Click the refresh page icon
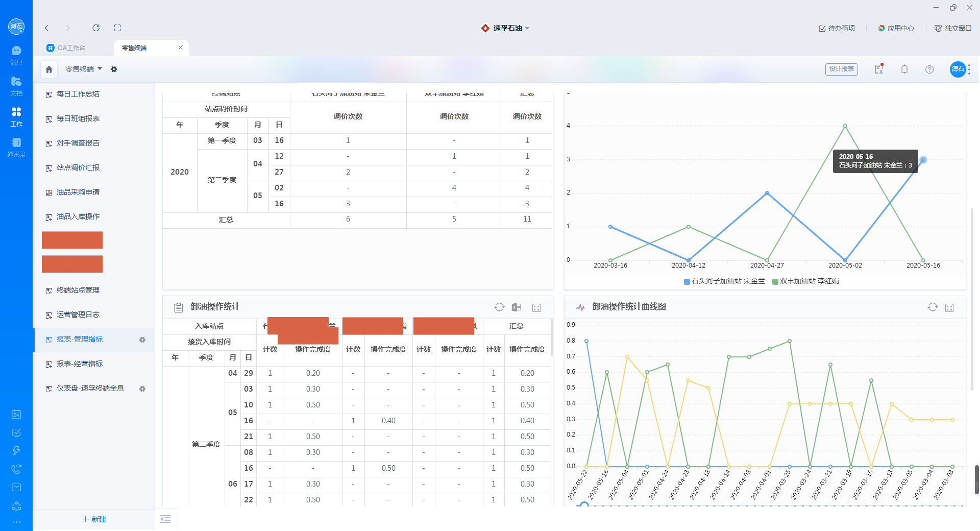The image size is (980, 531). [96, 28]
